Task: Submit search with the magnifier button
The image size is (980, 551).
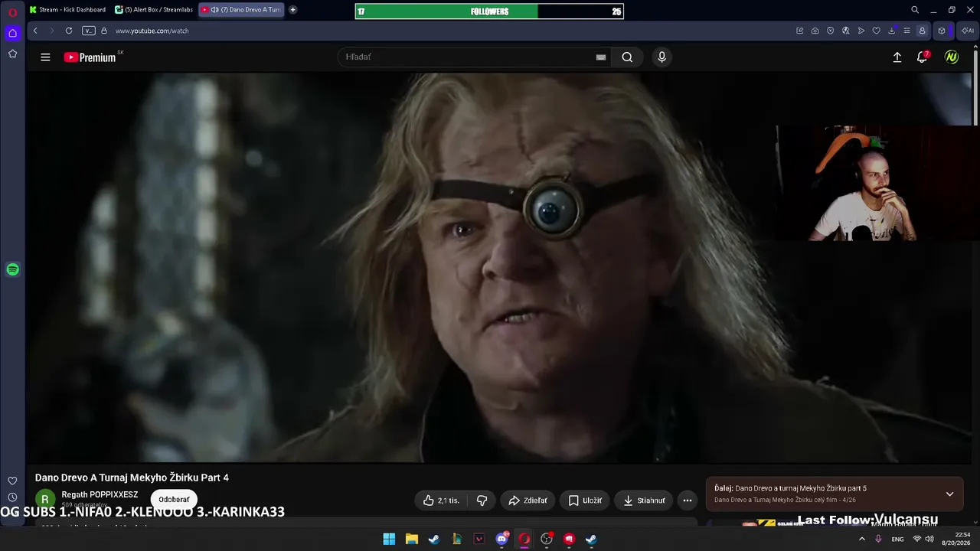Action: point(627,57)
